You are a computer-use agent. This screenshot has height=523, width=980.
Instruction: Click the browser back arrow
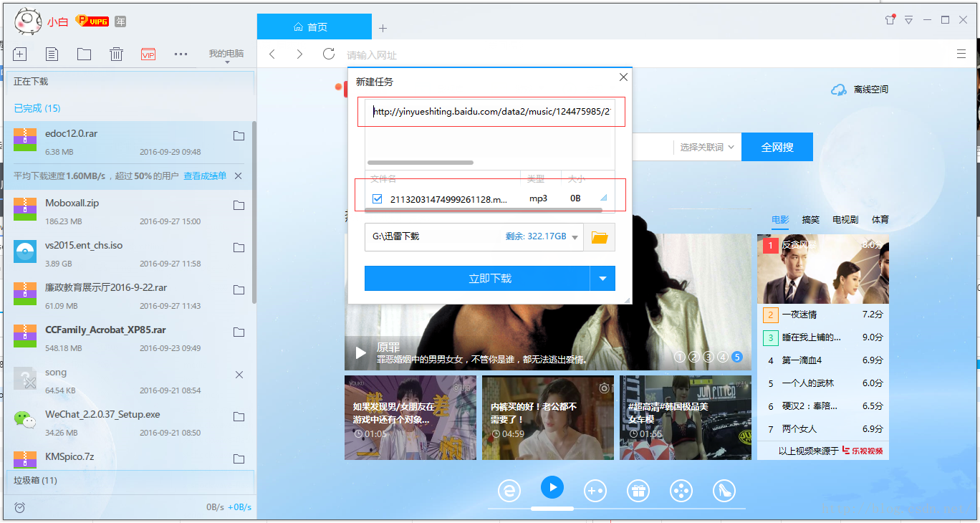(x=272, y=54)
